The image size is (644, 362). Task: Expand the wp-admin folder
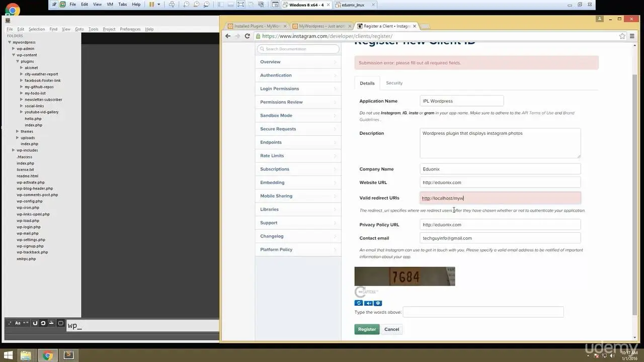pos(14,49)
